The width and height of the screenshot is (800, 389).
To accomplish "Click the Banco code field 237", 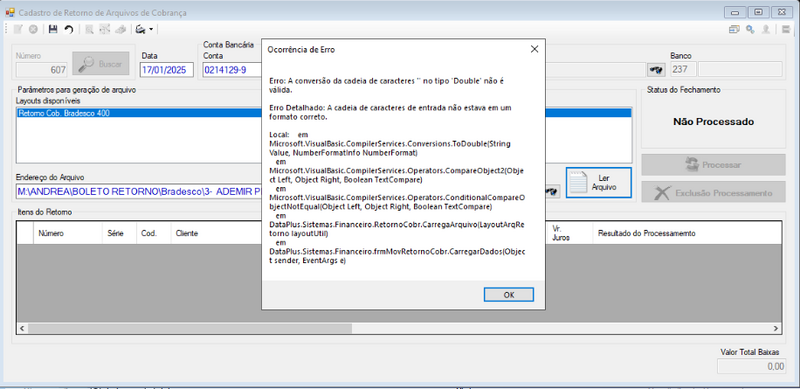I will [x=682, y=69].
